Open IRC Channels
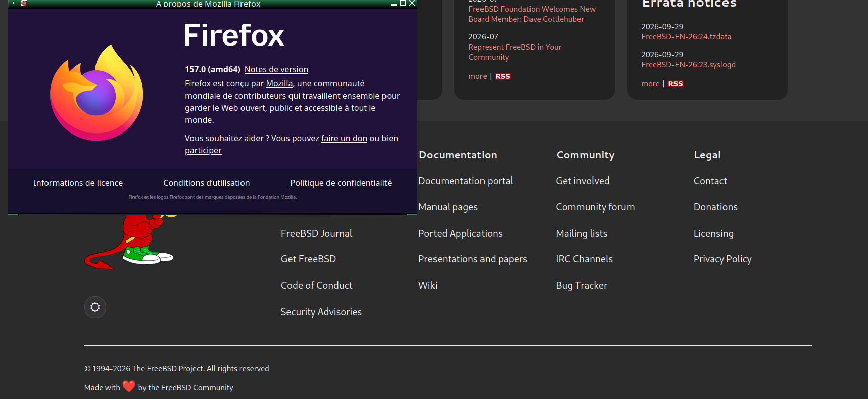Image resolution: width=868 pixels, height=399 pixels. coord(584,259)
